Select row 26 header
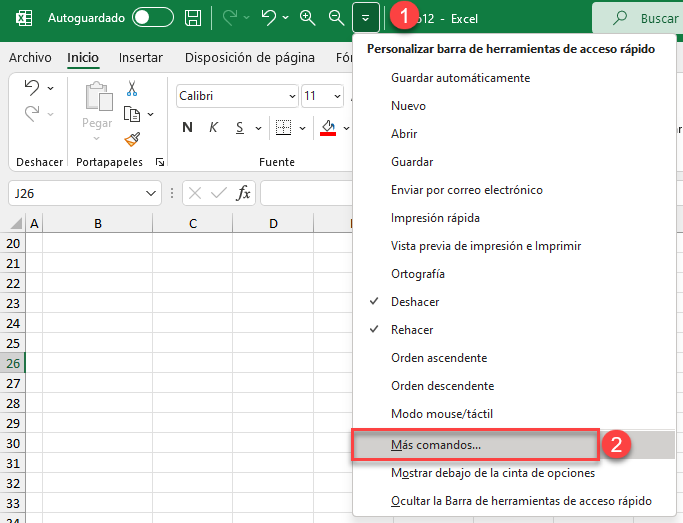 (x=13, y=363)
